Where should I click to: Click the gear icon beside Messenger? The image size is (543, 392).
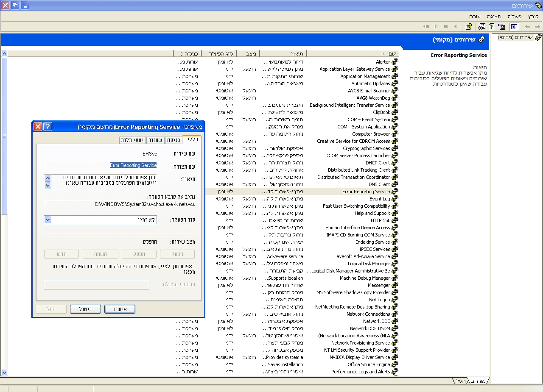coord(395,285)
